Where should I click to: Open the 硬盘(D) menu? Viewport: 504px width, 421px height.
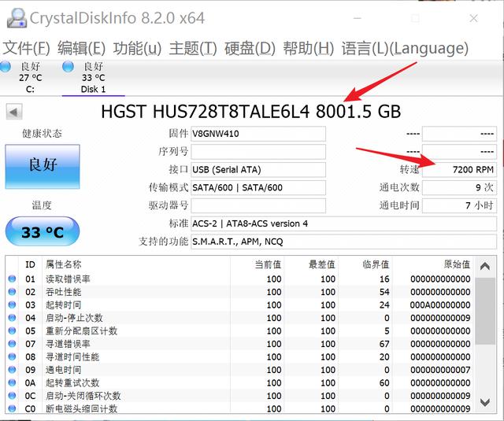coord(250,48)
